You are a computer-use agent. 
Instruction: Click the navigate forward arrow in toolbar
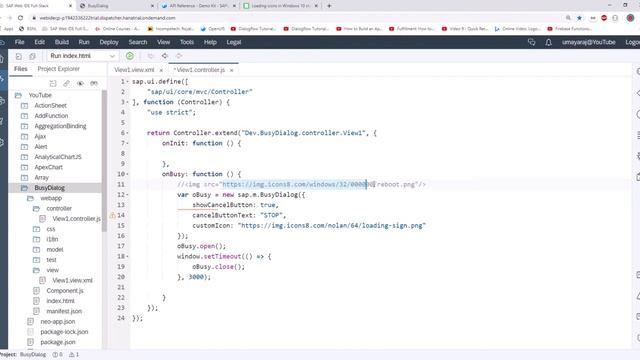[x=179, y=56]
